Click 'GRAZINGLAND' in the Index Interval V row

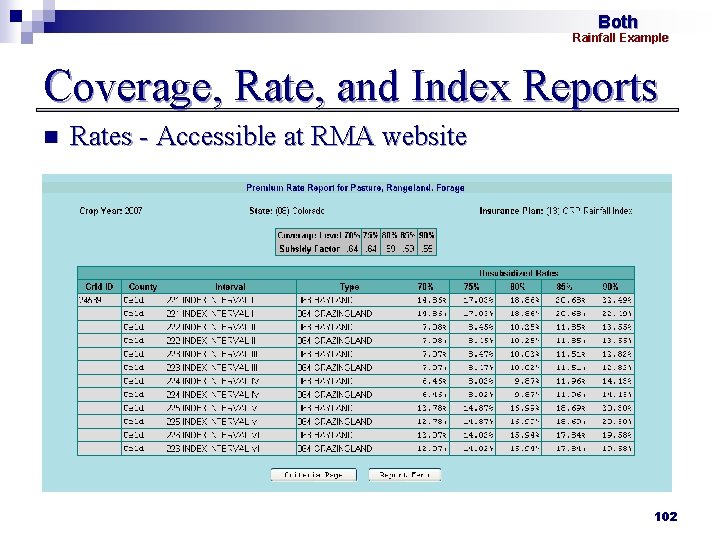point(343,422)
